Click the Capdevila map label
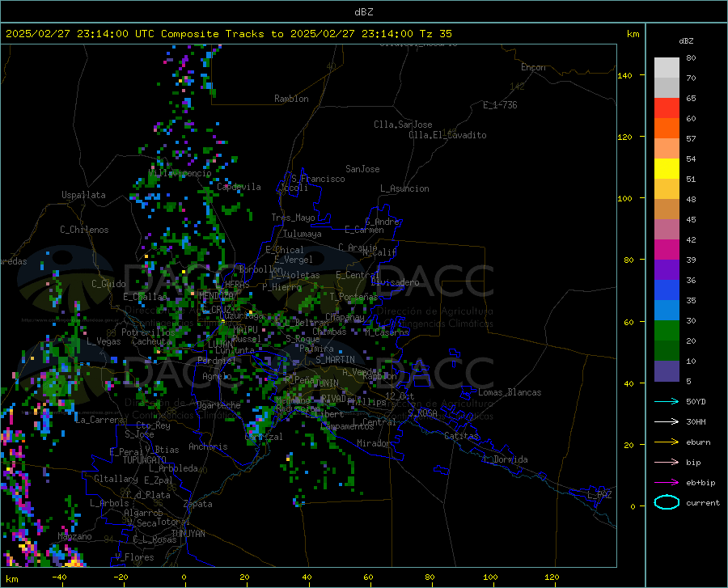728x588 pixels. tap(239, 187)
